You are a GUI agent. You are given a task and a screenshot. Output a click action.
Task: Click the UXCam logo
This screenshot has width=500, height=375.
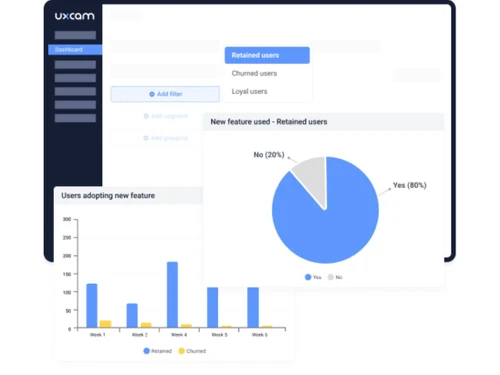75,16
